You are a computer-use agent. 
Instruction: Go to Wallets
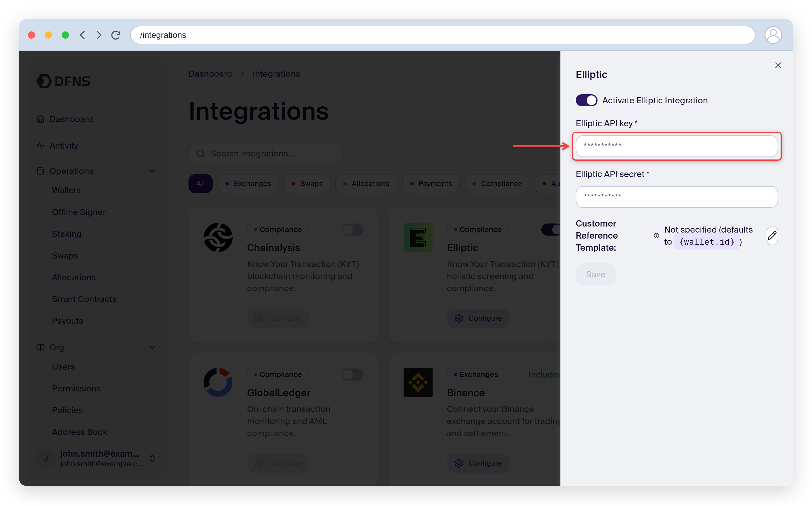point(66,190)
